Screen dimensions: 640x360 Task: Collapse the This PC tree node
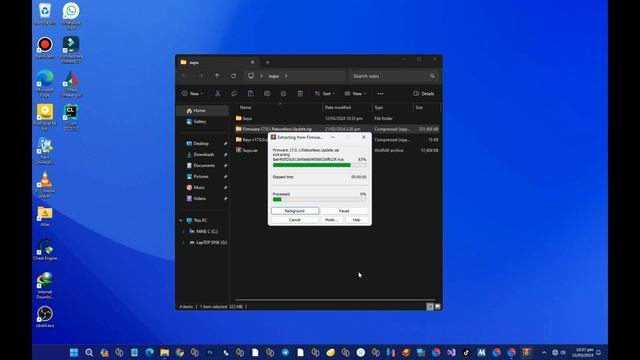(181, 220)
